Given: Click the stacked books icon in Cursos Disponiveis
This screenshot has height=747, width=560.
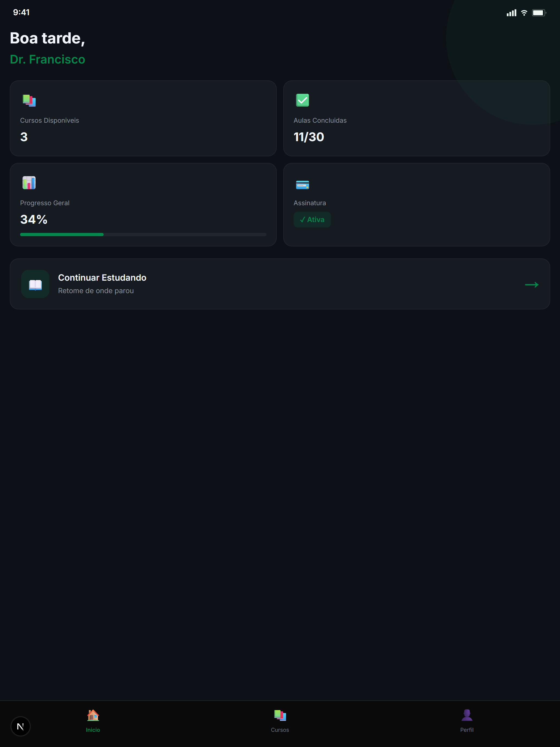Looking at the screenshot, I should [29, 101].
